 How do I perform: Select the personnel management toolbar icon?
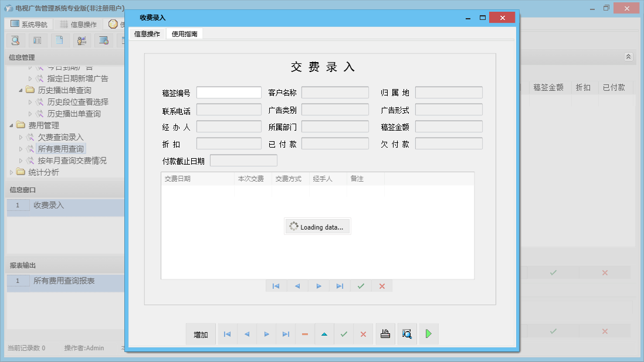tap(82, 40)
